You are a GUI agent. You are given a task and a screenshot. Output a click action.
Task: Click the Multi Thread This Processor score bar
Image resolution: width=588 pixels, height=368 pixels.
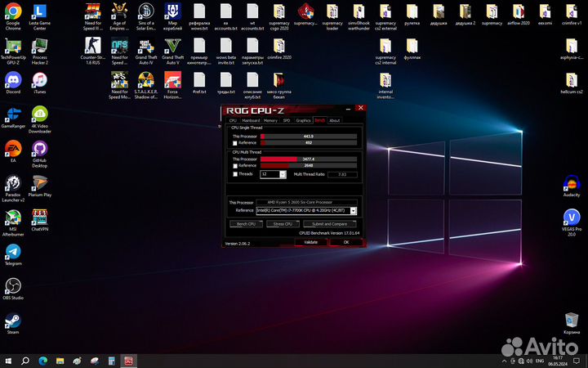[x=309, y=159]
